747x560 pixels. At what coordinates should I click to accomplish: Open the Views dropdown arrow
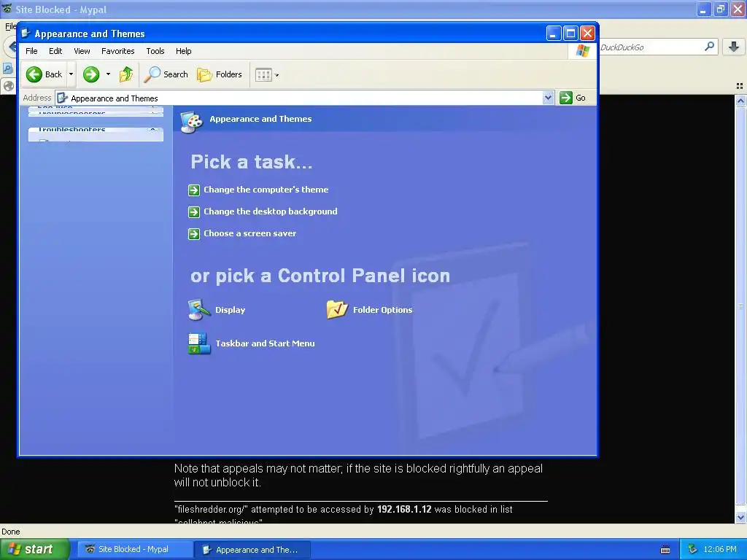pyautogui.click(x=276, y=75)
